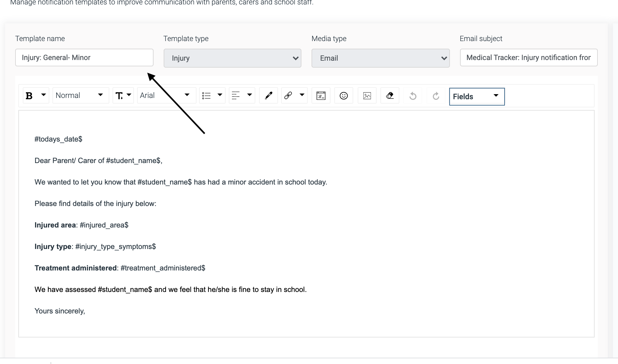Viewport: 618px width, 364px height.
Task: Click the hyperlink insertion icon
Action: point(288,95)
